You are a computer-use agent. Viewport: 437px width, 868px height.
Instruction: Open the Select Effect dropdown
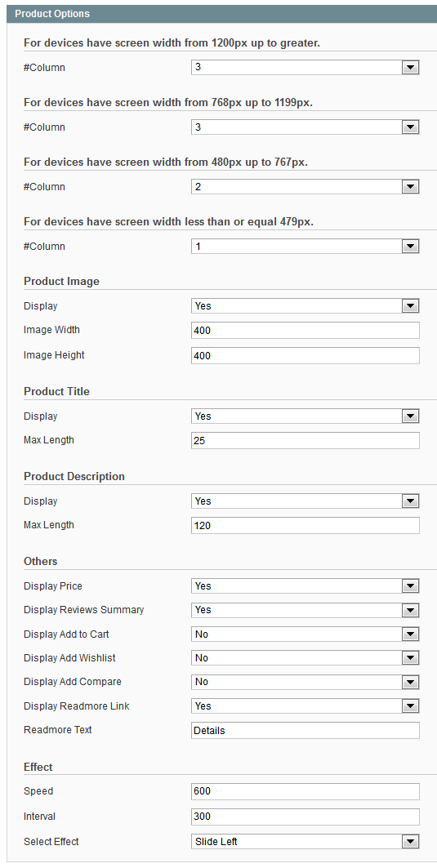click(305, 841)
